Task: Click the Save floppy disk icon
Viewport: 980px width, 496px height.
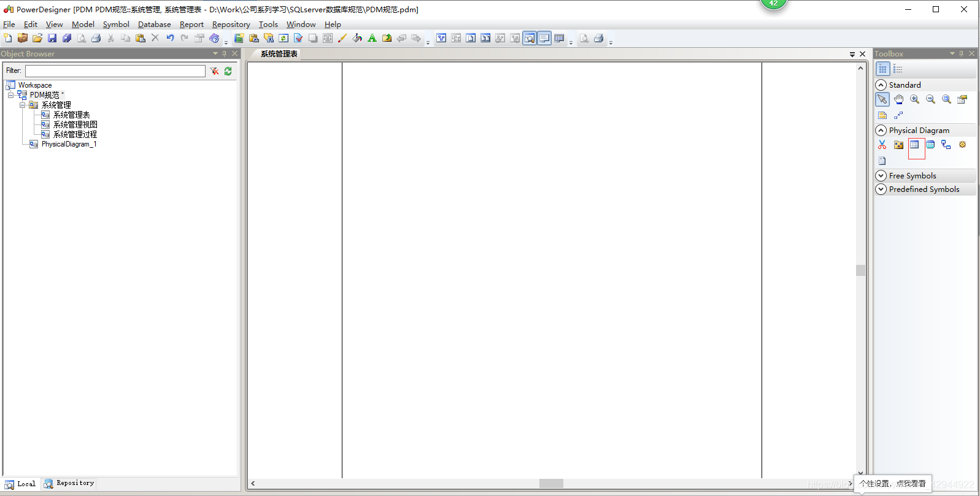Action: coord(52,38)
